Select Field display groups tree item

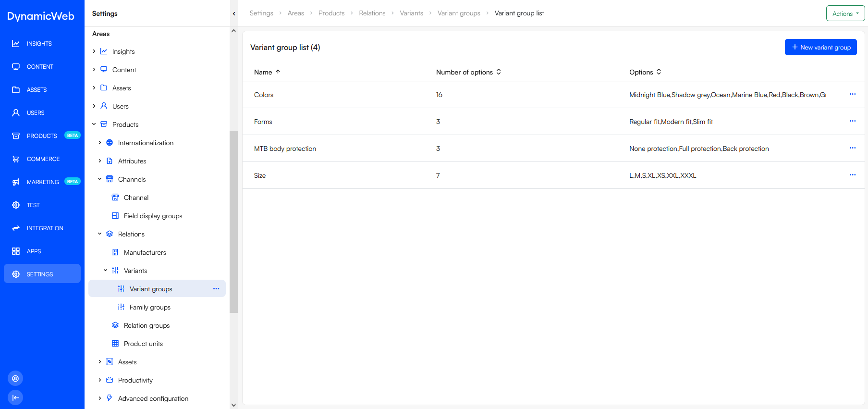(153, 216)
